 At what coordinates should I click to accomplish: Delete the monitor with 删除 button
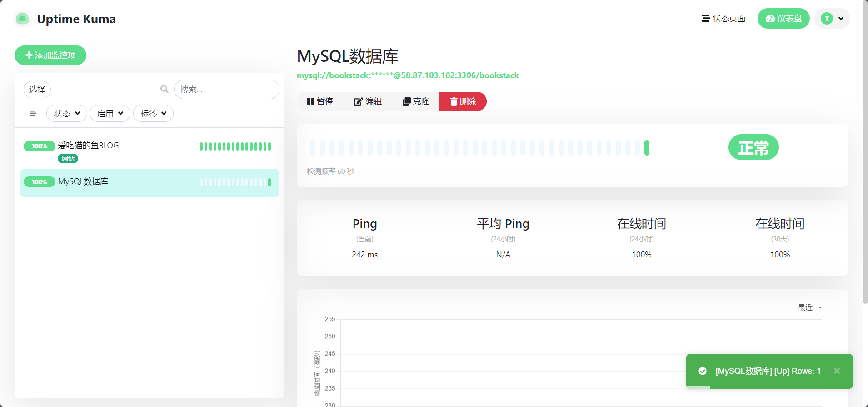(463, 101)
